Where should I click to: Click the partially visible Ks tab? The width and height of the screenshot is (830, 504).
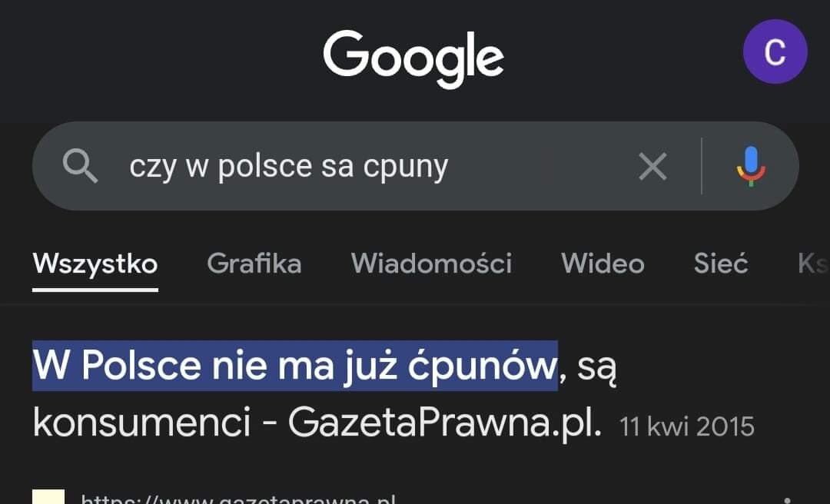pyautogui.click(x=812, y=264)
